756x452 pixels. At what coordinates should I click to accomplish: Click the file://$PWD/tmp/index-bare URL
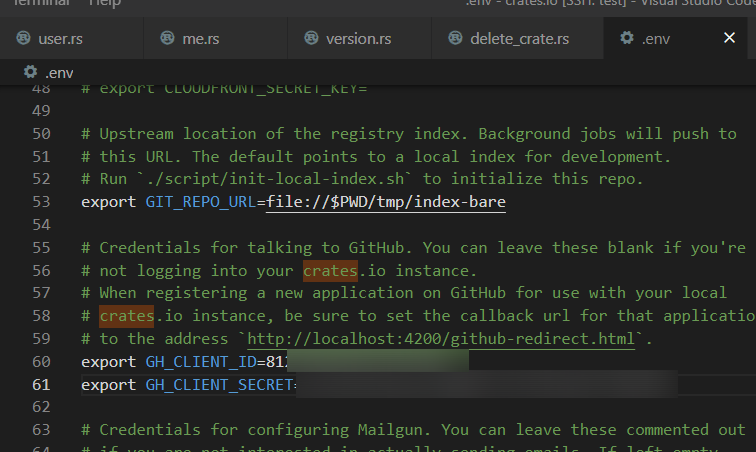point(385,202)
